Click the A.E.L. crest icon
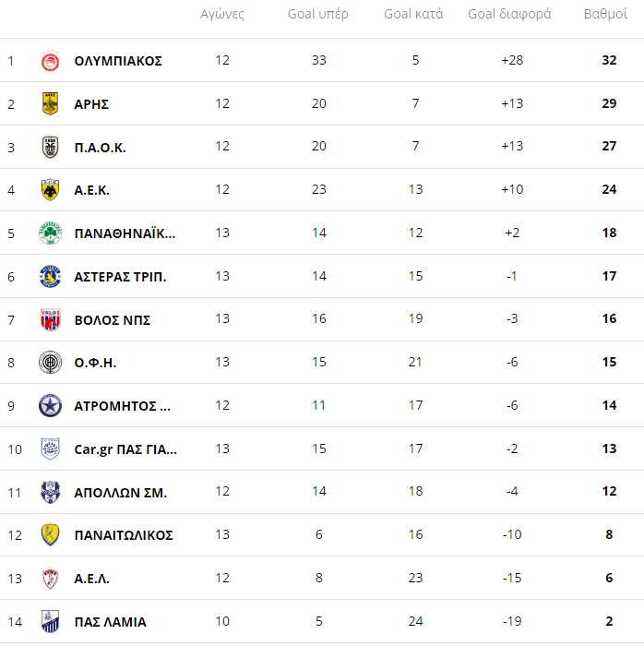Screen dimensions: 644x646 (x=50, y=578)
